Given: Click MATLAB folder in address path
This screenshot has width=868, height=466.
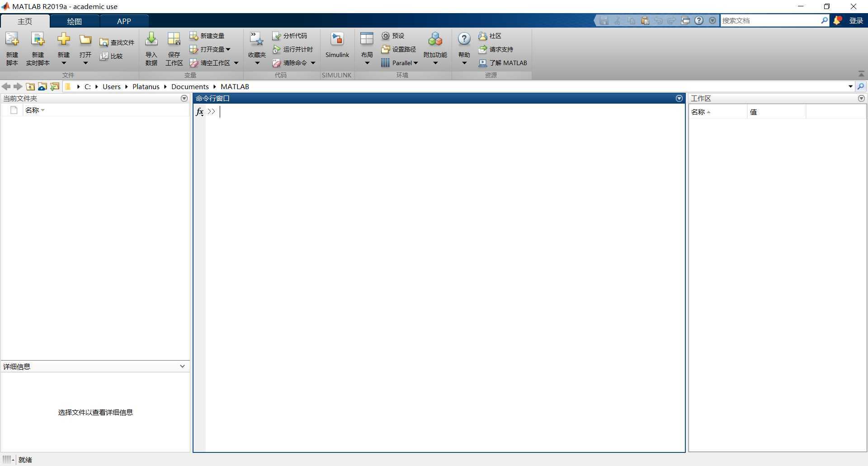Looking at the screenshot, I should click(235, 86).
